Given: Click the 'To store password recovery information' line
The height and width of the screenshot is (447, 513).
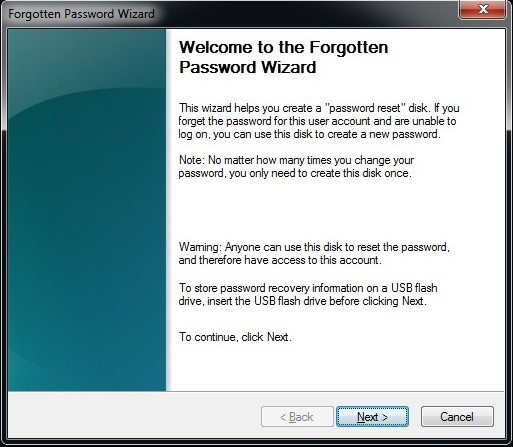Looking at the screenshot, I should coord(308,288).
